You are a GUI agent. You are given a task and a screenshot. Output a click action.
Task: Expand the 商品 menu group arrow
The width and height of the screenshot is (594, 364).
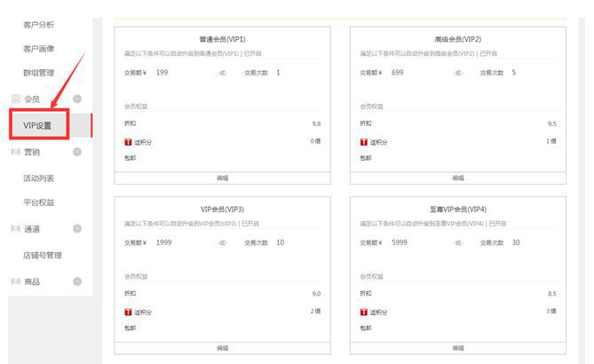coord(77,281)
